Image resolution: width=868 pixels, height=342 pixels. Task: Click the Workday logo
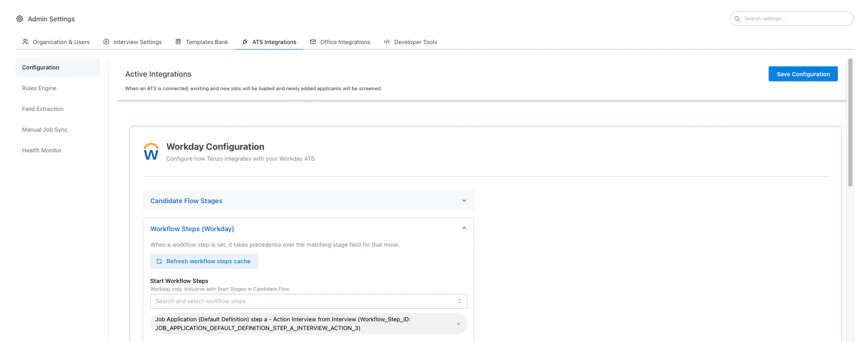tap(151, 152)
